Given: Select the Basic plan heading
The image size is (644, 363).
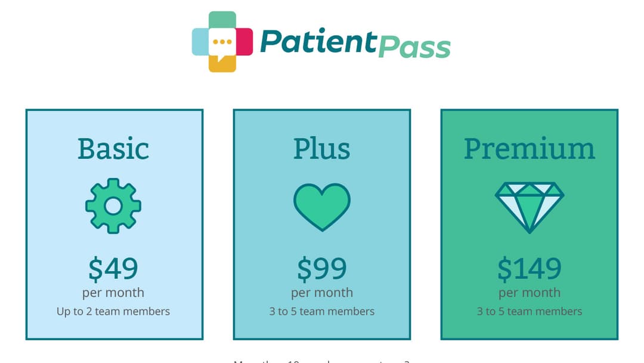Looking at the screenshot, I should (x=113, y=149).
